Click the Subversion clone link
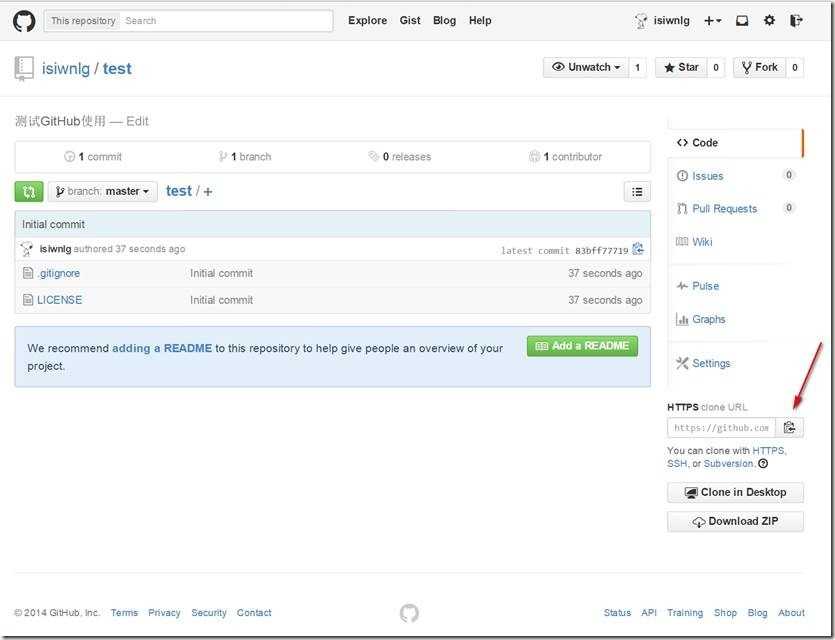Screen dimensions: 835x640 pos(728,464)
